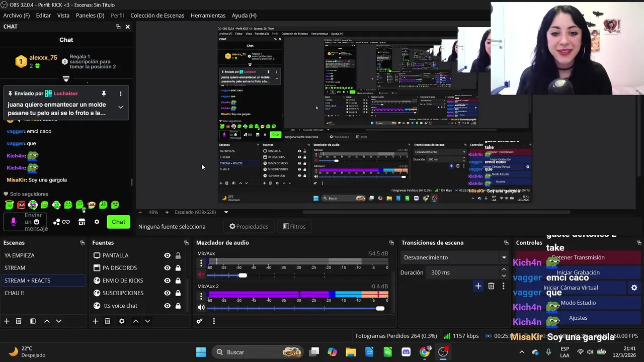Move scene up in Escenas toolbar

click(x=47, y=321)
